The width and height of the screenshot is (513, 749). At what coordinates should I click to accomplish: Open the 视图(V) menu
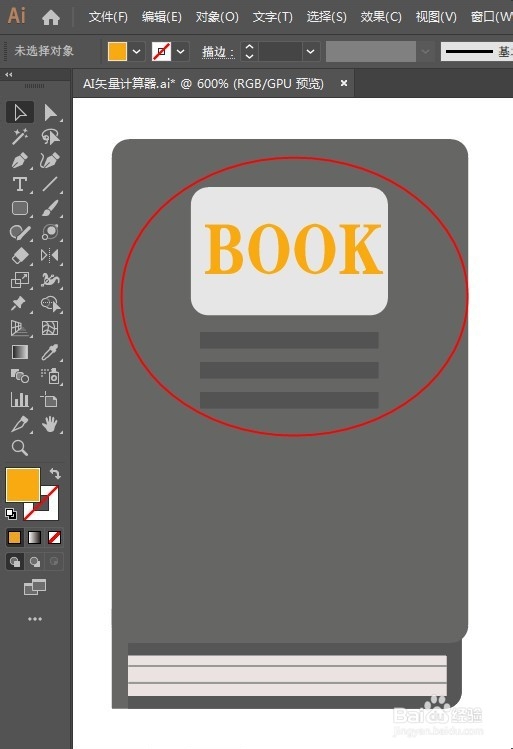point(436,17)
